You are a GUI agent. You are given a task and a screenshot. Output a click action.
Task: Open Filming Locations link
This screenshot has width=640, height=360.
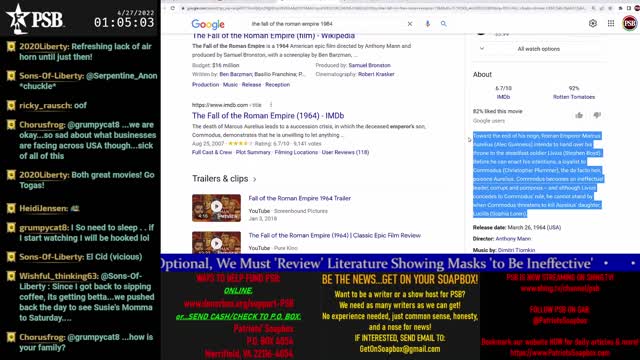coord(296,152)
